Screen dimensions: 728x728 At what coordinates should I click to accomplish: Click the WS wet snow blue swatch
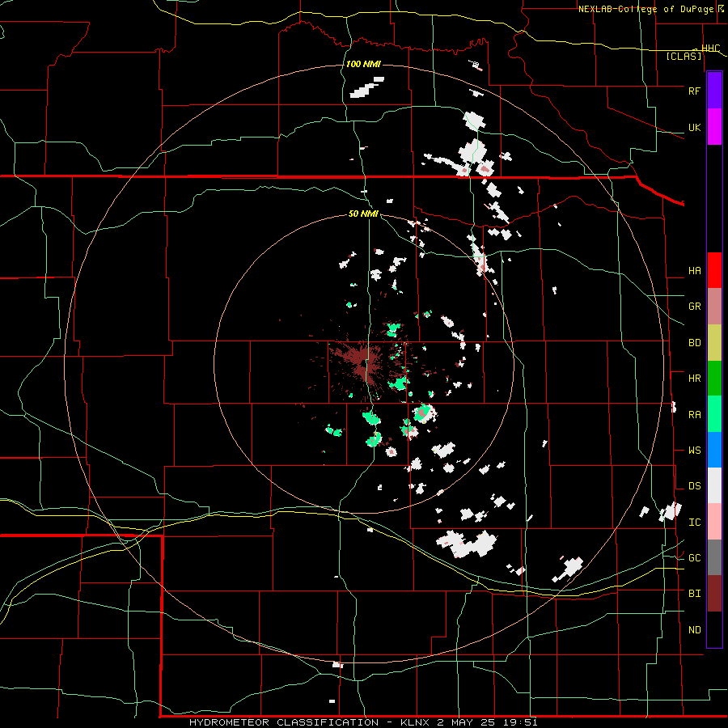point(714,450)
